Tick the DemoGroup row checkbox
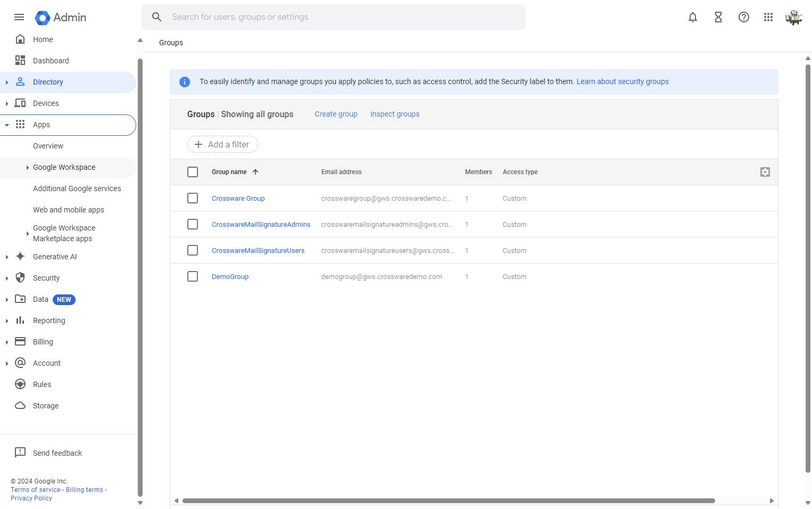812x509 pixels. click(193, 276)
